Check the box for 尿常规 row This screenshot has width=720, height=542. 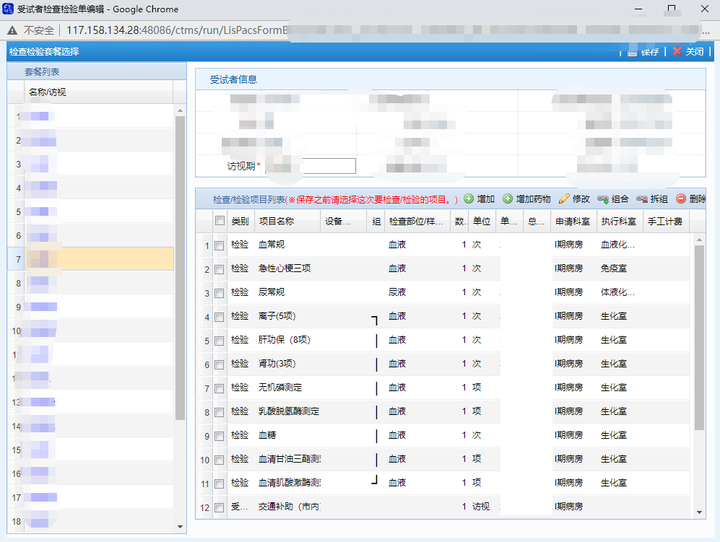coord(219,294)
